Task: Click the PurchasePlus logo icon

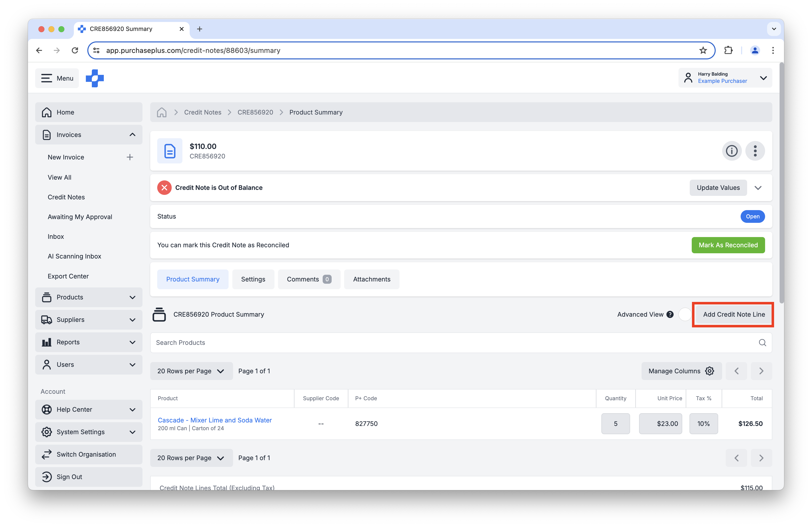Action: click(95, 78)
